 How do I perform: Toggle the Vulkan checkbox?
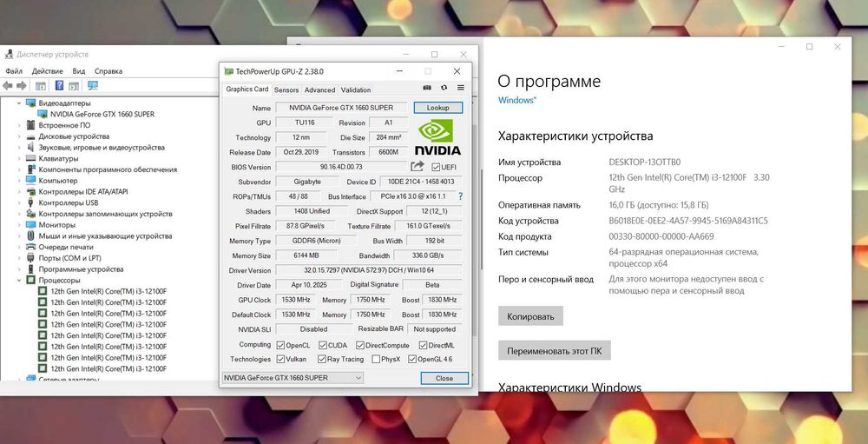point(280,359)
